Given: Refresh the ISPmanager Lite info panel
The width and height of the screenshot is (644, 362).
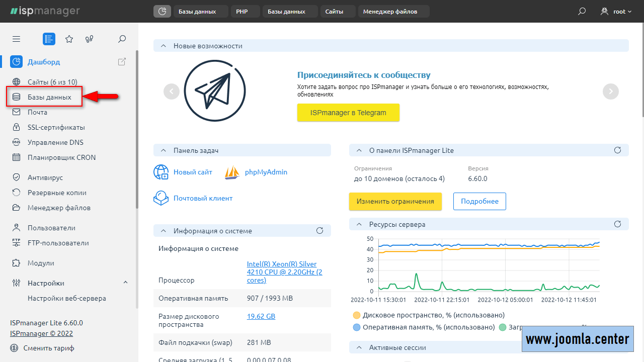Looking at the screenshot, I should click(618, 150).
